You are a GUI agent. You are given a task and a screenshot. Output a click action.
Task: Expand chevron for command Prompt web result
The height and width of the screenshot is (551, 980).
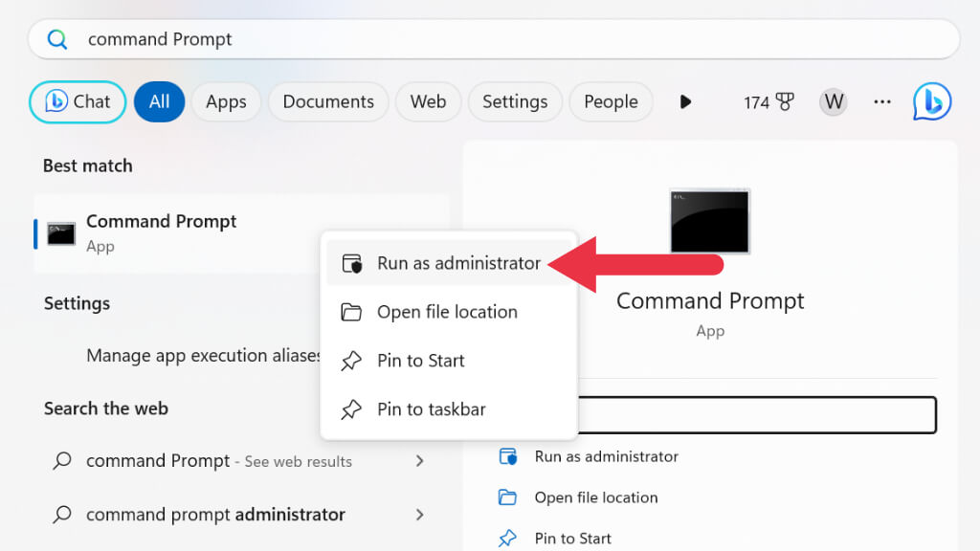[x=420, y=461]
